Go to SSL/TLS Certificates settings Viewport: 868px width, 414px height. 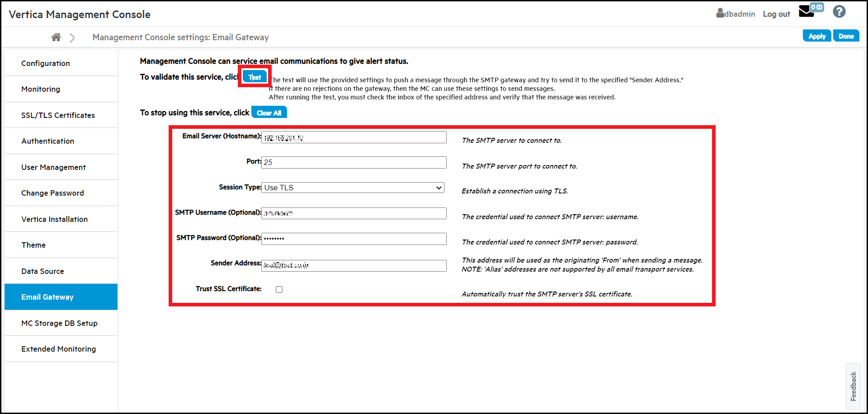point(58,115)
